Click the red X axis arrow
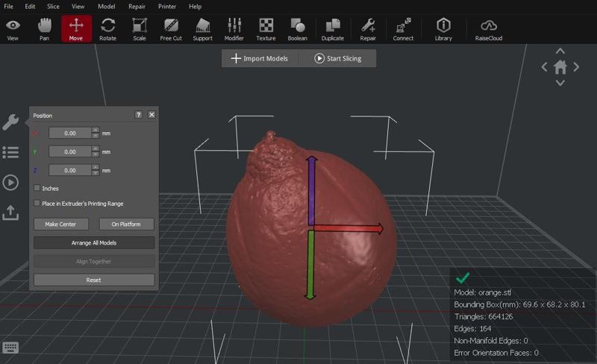Screen dimensions: 597x364 click(348, 228)
